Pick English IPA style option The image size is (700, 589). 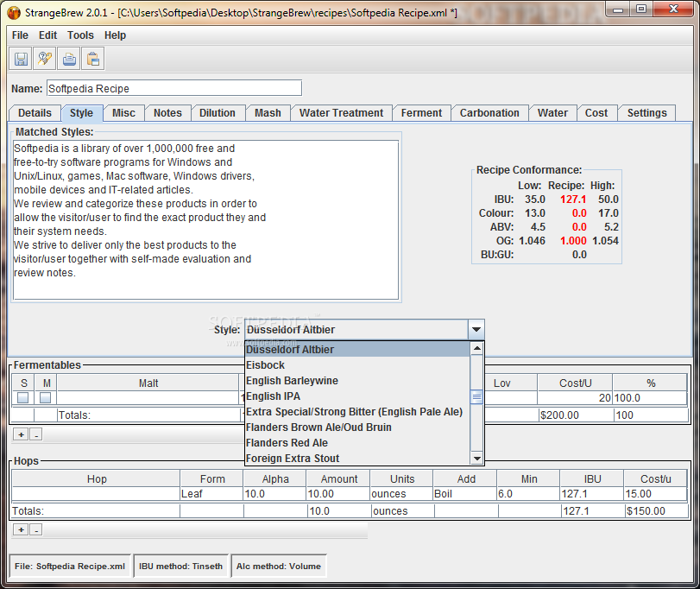pos(357,396)
